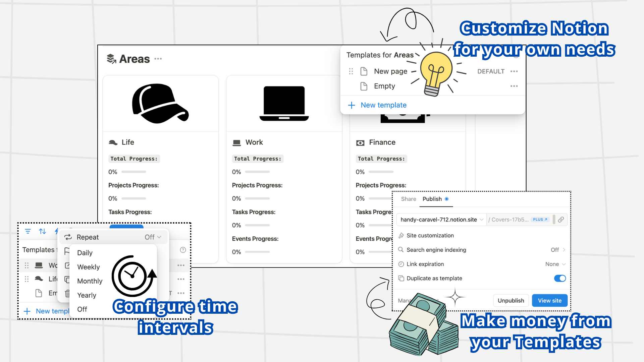Viewport: 644px width, 362px height.
Task: Click the page icon of New page template
Action: [364, 71]
